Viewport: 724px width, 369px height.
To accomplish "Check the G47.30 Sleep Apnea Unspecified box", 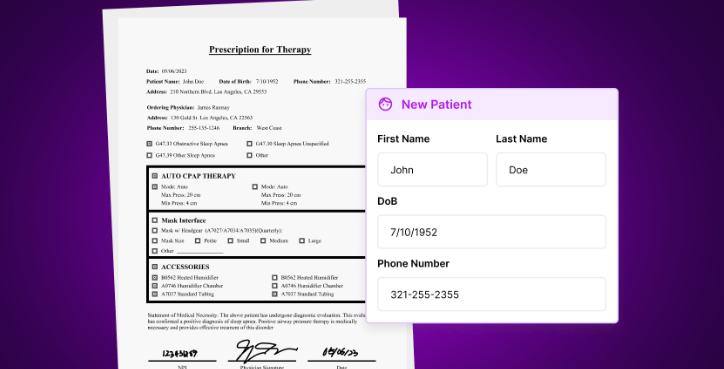I will 249,144.
